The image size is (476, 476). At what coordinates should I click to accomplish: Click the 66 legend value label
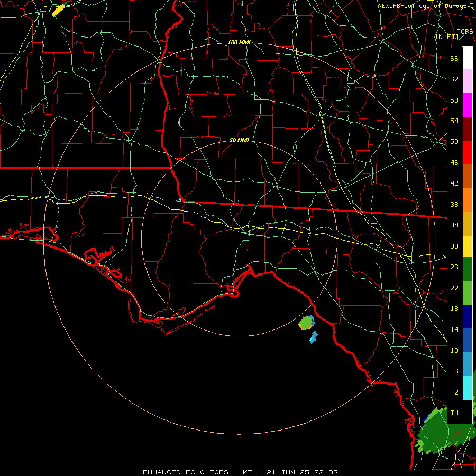pos(454,58)
